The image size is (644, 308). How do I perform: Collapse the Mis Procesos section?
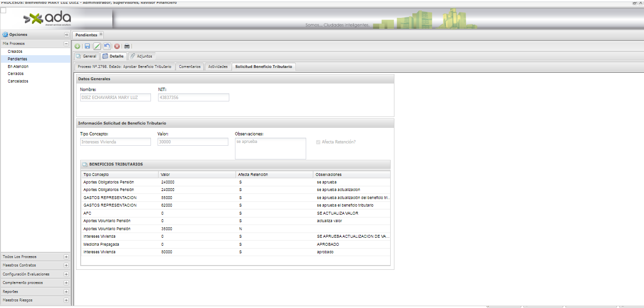coord(66,43)
